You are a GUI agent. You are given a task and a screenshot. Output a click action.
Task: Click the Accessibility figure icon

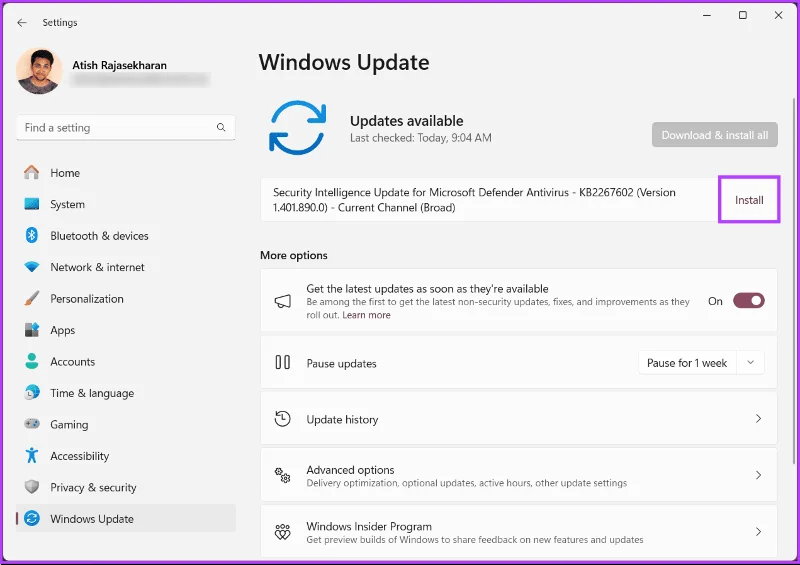(32, 456)
